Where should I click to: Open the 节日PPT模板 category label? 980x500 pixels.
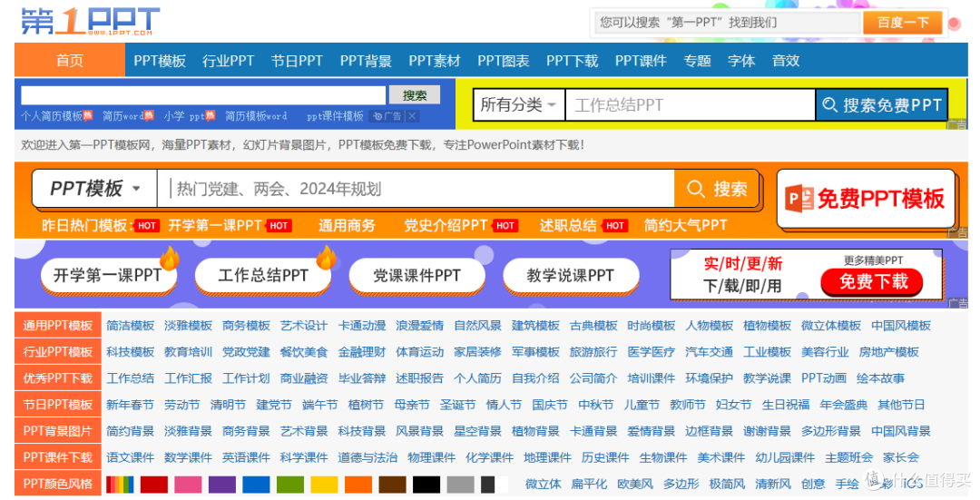pyautogui.click(x=58, y=405)
